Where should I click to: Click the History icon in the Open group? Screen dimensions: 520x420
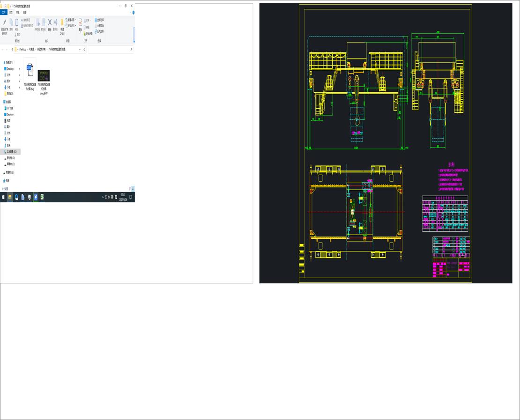88,34
